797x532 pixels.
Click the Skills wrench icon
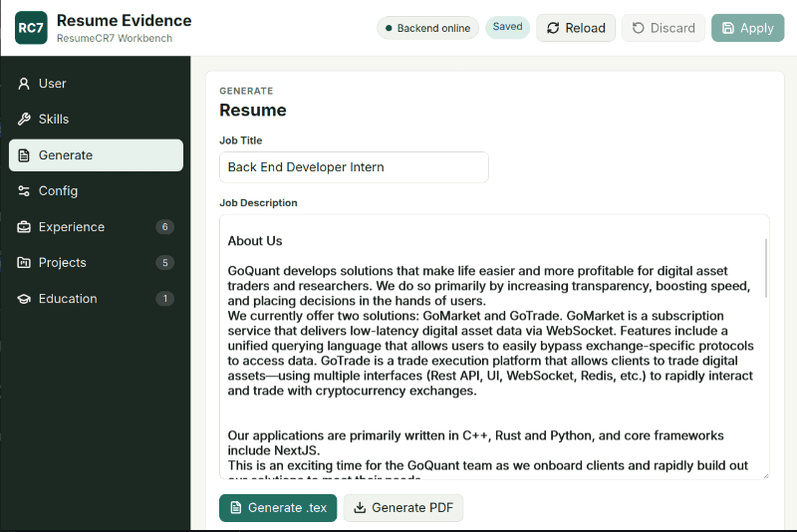23,120
